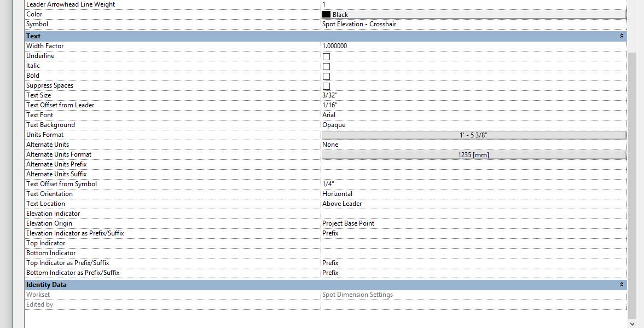Enable Suppress Spaces checkbox
This screenshot has width=644, height=328.
(x=326, y=86)
